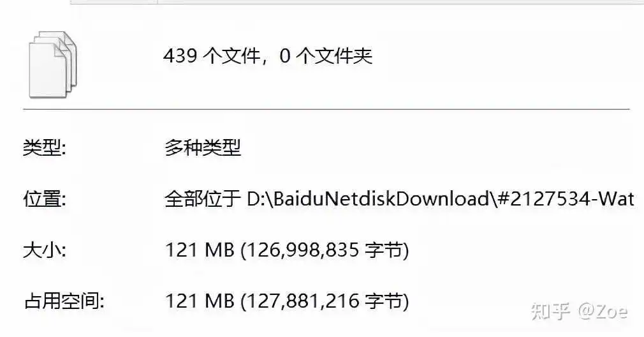Select the 127,881,216 字节 disk usage value
644x337 pixels.
coord(325,301)
